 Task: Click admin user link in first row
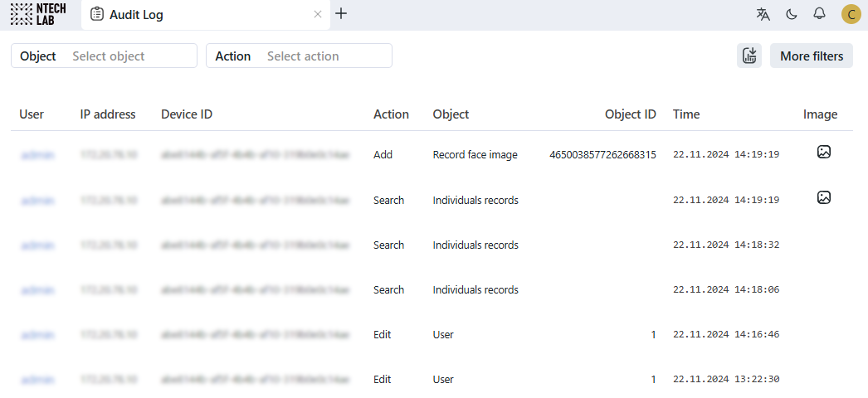coord(37,155)
